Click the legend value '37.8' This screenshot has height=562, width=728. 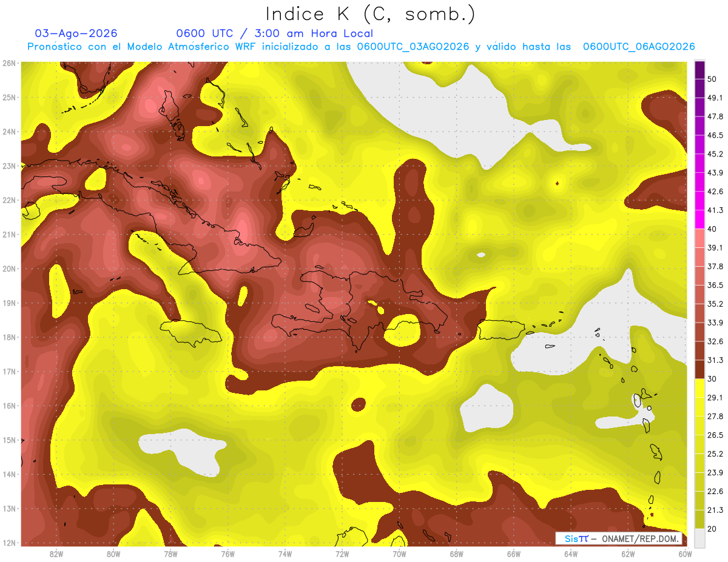click(x=715, y=266)
